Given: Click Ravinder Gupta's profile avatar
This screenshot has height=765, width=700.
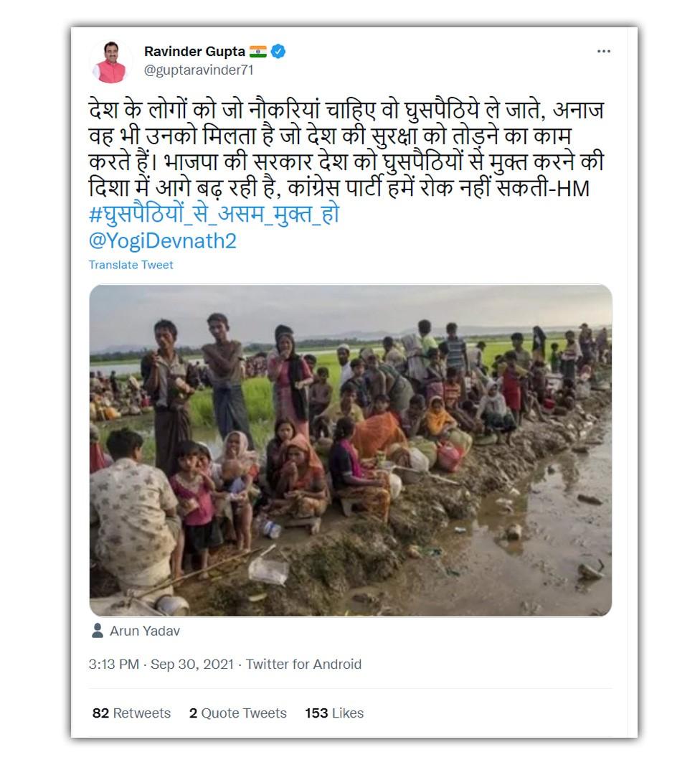Looking at the screenshot, I should pos(110,62).
